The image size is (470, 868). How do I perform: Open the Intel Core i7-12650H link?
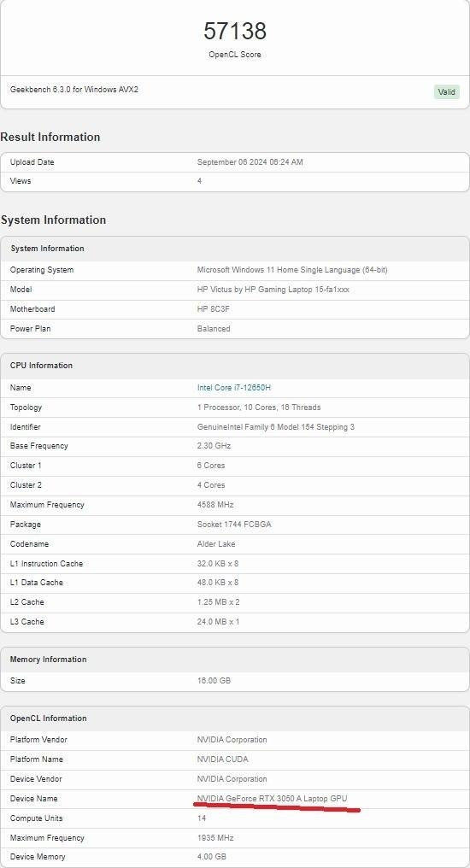coord(233,388)
